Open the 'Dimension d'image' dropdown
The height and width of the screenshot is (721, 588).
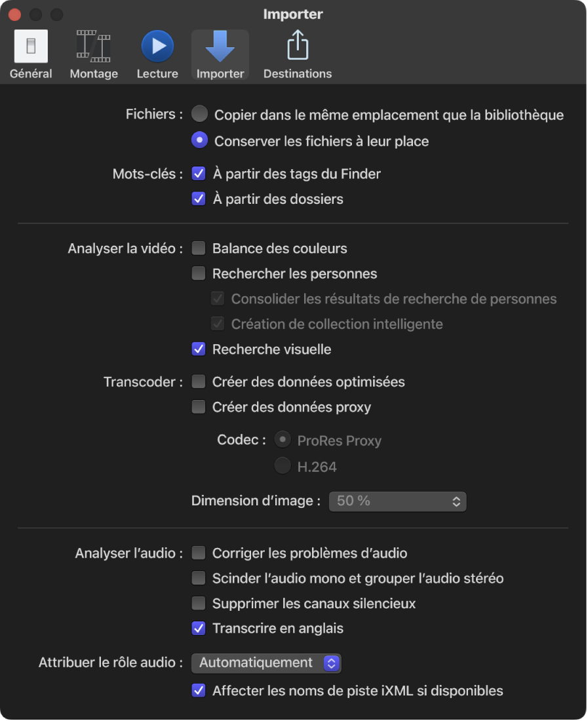[x=397, y=501]
